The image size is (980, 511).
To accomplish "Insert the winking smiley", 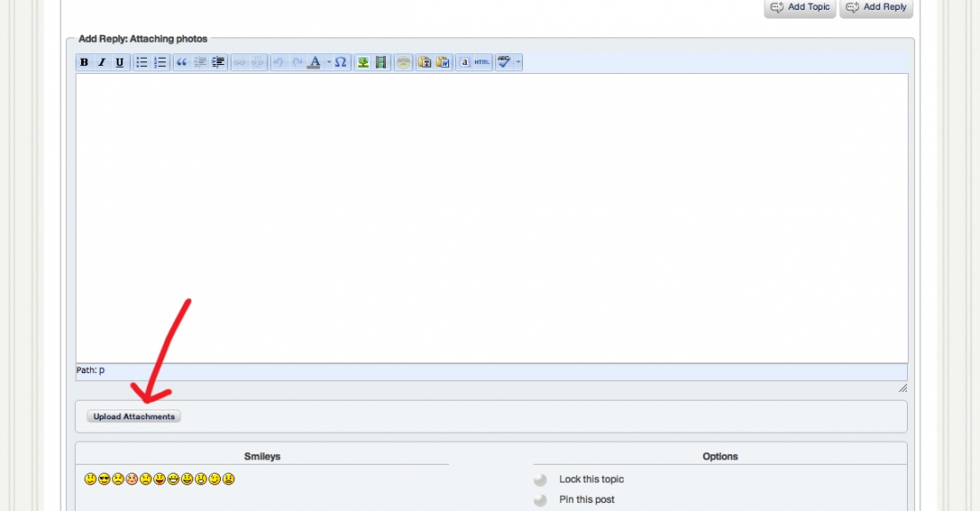I will tap(215, 479).
